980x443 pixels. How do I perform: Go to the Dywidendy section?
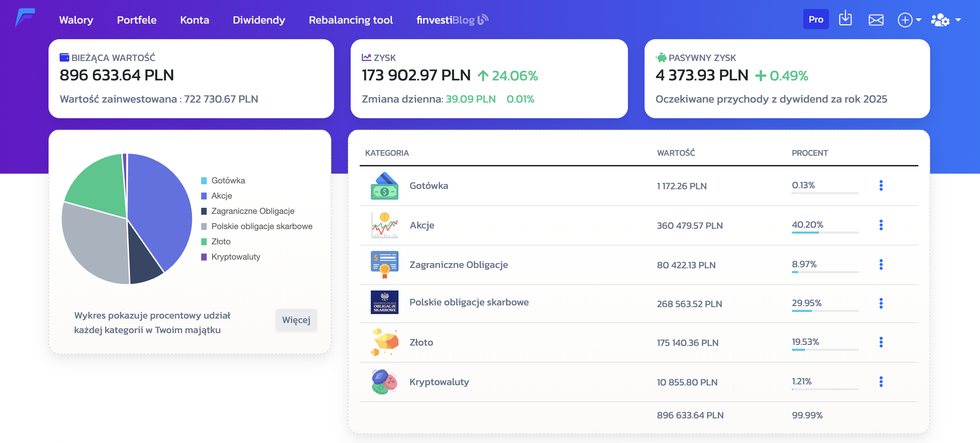[x=259, y=20]
